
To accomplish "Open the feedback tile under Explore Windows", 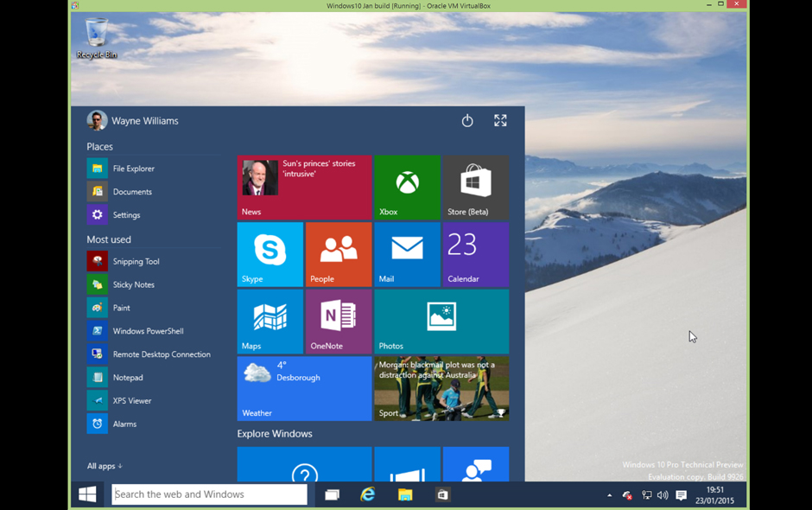I will [475, 464].
